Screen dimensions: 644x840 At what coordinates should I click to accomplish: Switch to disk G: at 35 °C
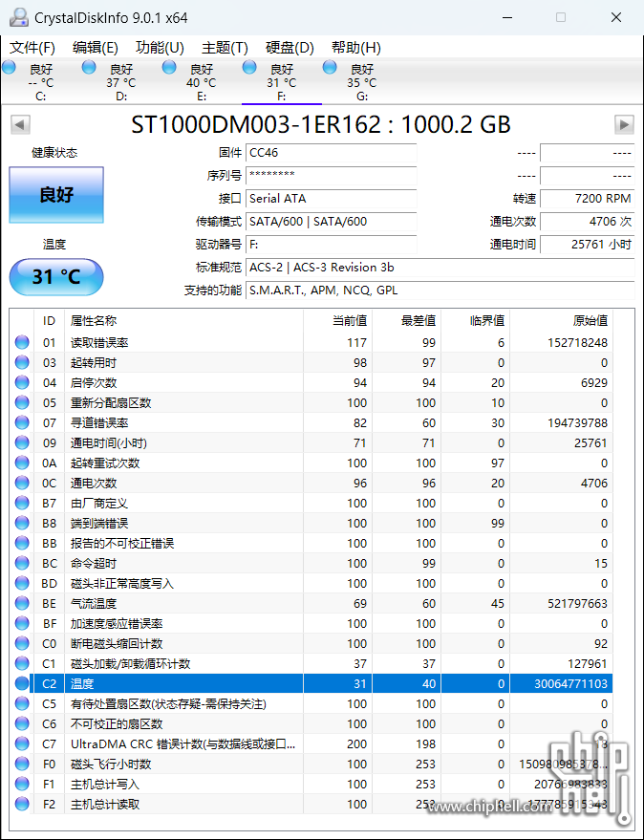[x=362, y=82]
